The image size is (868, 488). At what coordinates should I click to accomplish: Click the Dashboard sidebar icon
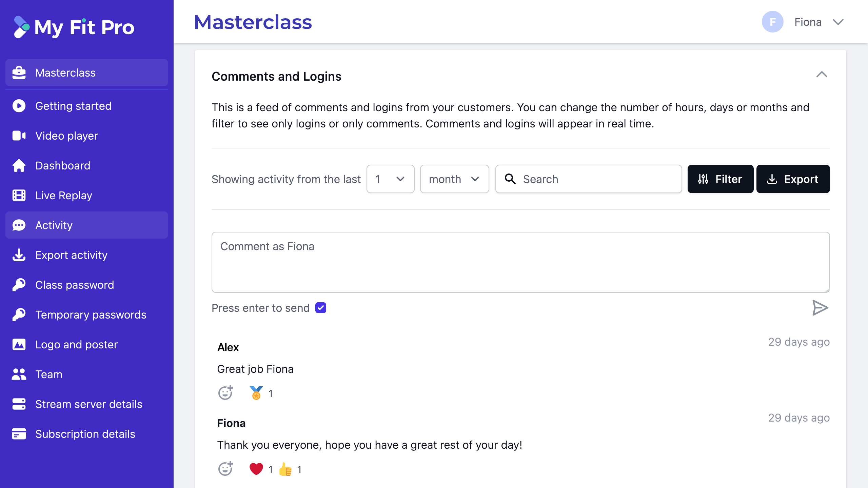[19, 166]
